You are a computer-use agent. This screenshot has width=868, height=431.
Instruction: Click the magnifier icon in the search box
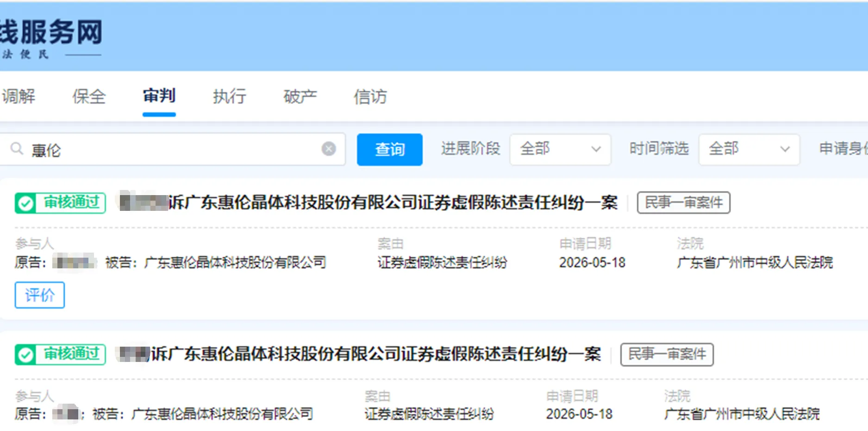[17, 149]
